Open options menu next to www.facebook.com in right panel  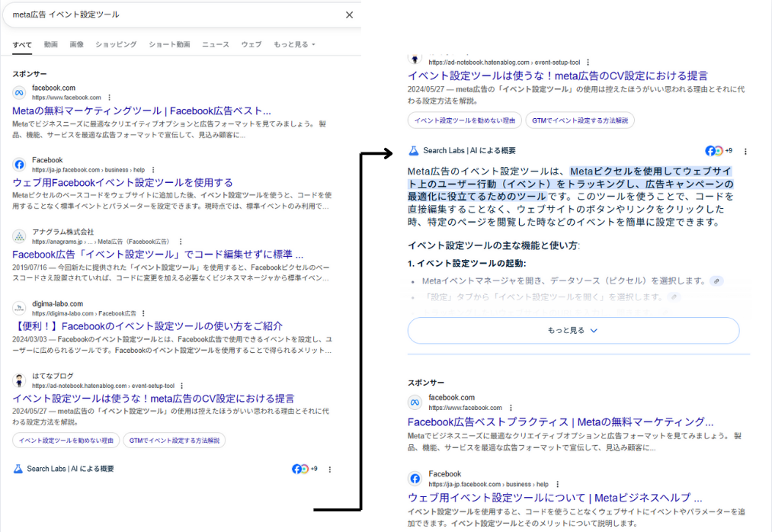pyautogui.click(x=511, y=408)
